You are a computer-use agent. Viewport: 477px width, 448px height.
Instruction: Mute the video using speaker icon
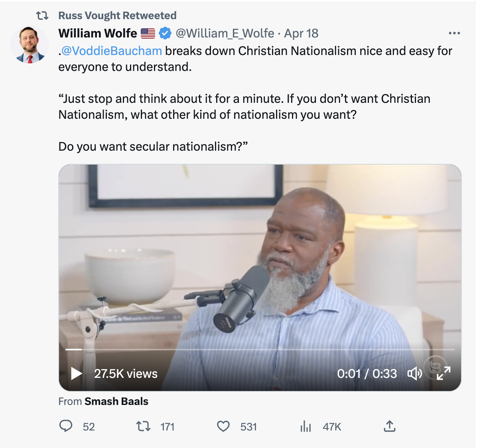tap(414, 373)
